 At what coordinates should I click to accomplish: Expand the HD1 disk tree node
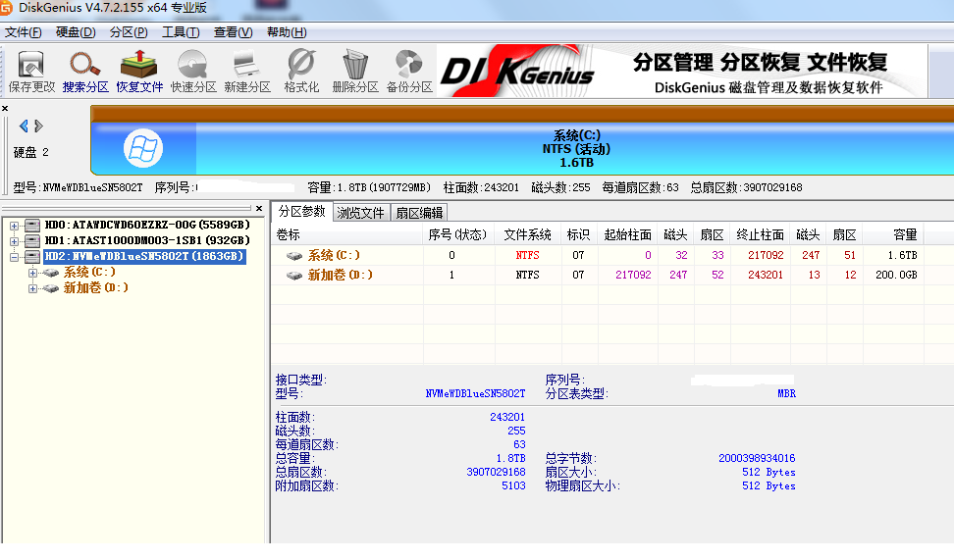click(14, 241)
